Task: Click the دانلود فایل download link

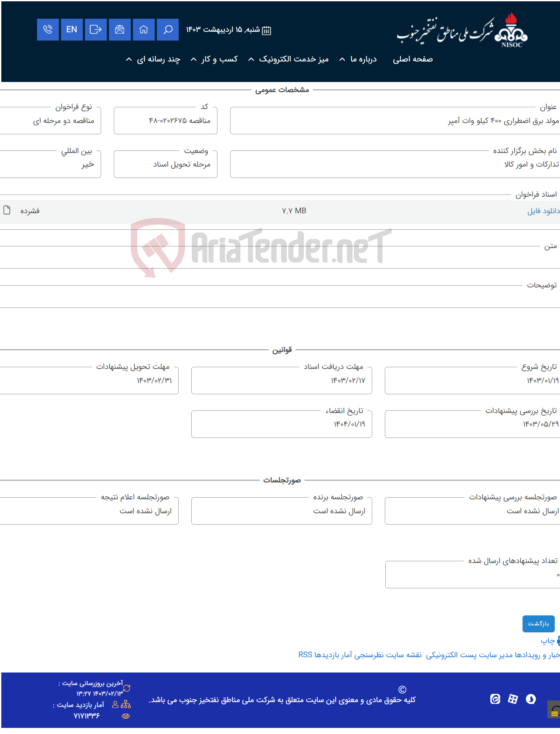Action: point(543,211)
